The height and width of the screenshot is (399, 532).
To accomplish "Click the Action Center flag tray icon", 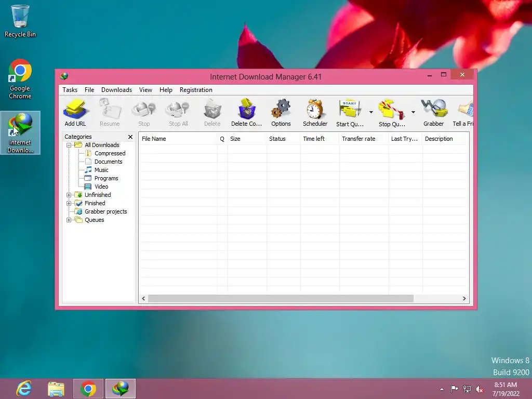I will click(x=454, y=389).
